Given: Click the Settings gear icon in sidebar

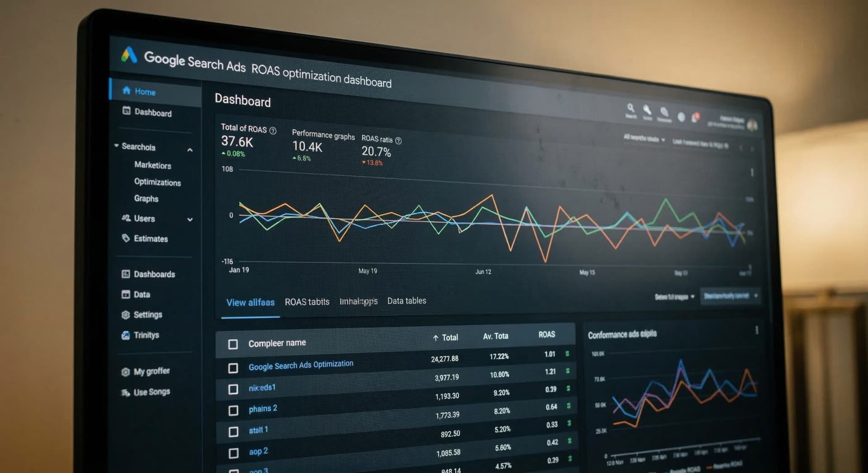Looking at the screenshot, I should tap(126, 315).
